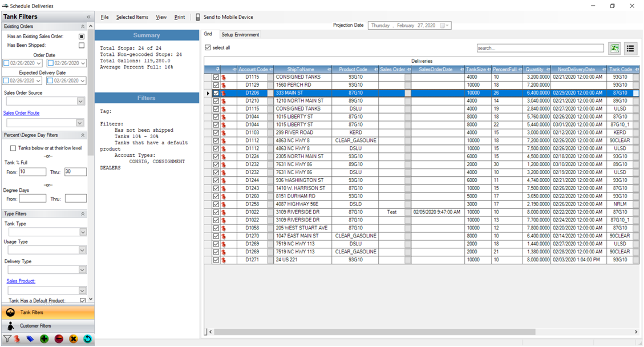This screenshot has height=347, width=644.
Task: Uncheck the row checkbox for 1560 PERCH RD
Action: [x=216, y=85]
